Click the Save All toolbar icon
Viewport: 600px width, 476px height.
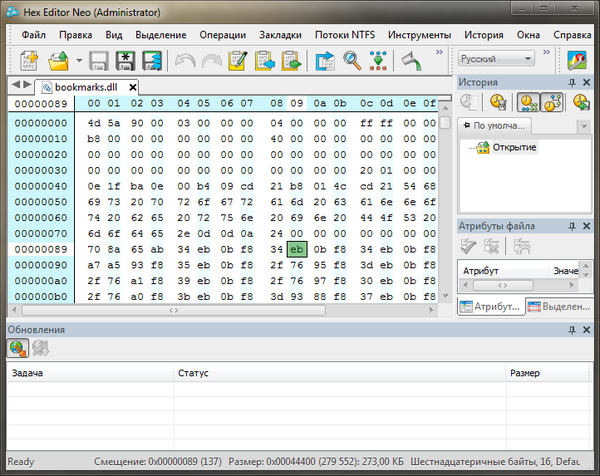click(x=151, y=61)
